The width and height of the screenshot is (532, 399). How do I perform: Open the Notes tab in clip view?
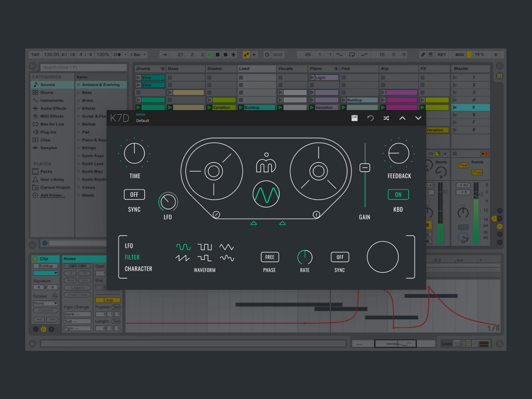(x=69, y=258)
